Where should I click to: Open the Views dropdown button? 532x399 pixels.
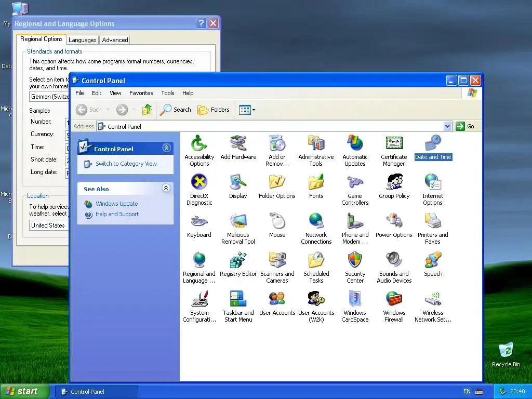point(247,110)
